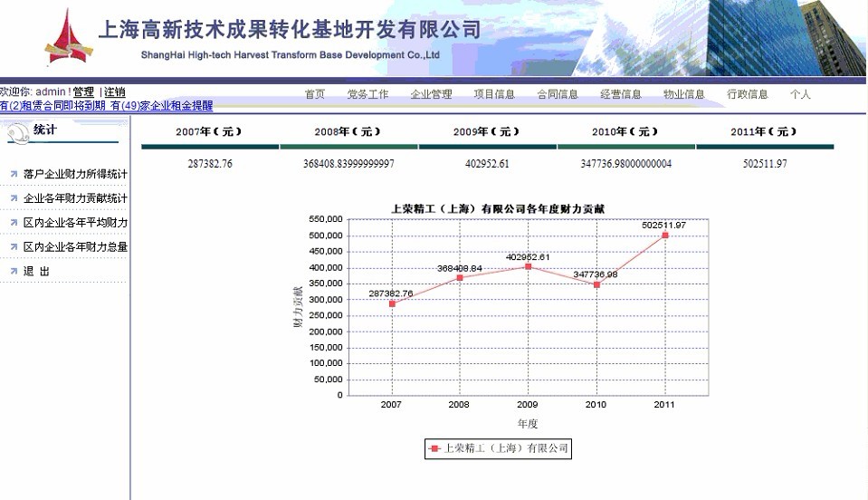Click arrow icon beside 区内企业各年财力总量
The image size is (868, 500).
(14, 247)
